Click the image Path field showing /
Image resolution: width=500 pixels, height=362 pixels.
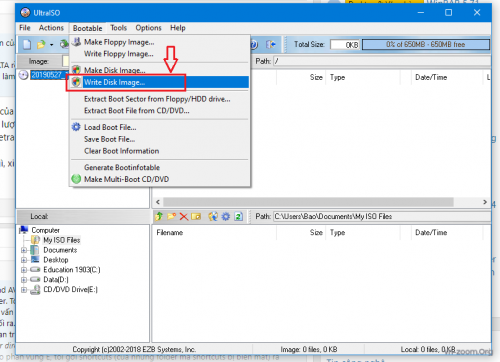point(381,61)
